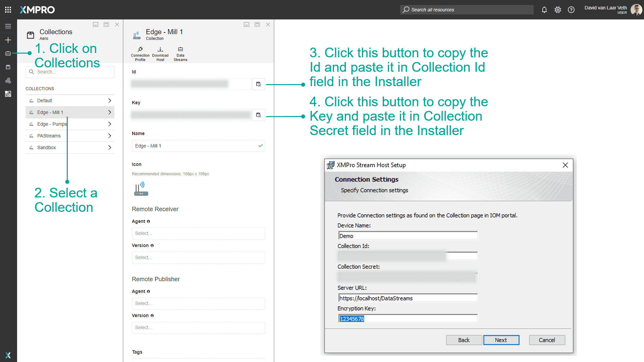The height and width of the screenshot is (362, 644).
Task: Open Remote Receiver Agent dropdown
Action: pyautogui.click(x=198, y=233)
